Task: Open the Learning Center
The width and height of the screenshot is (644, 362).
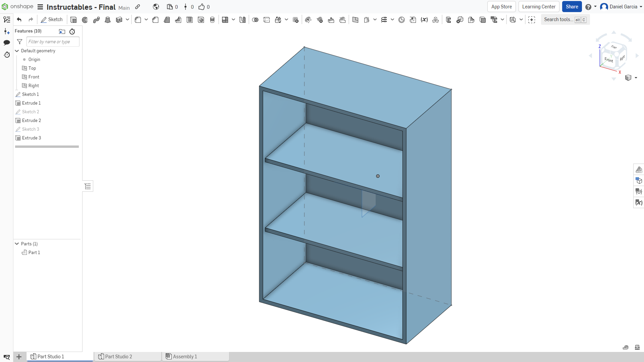Action: tap(539, 7)
